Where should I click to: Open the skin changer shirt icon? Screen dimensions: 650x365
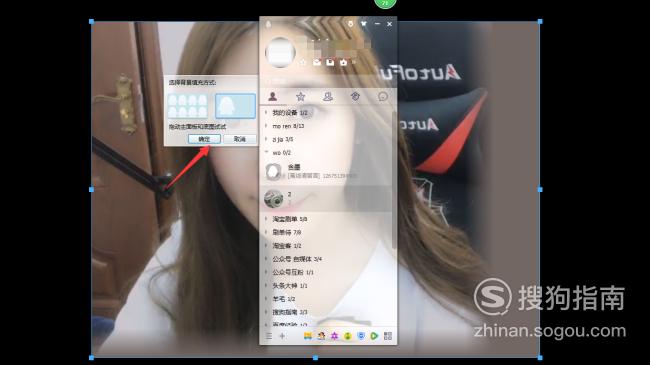pyautogui.click(x=364, y=24)
